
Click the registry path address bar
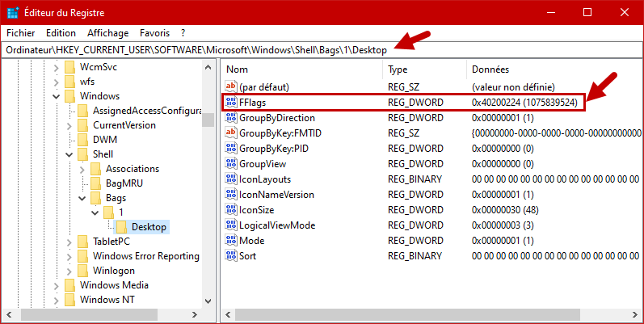pyautogui.click(x=322, y=50)
